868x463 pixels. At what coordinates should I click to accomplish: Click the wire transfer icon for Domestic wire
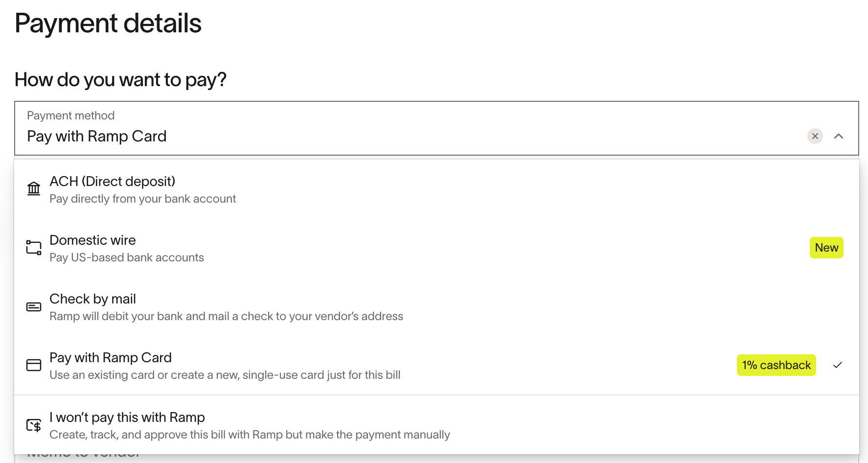tap(34, 248)
